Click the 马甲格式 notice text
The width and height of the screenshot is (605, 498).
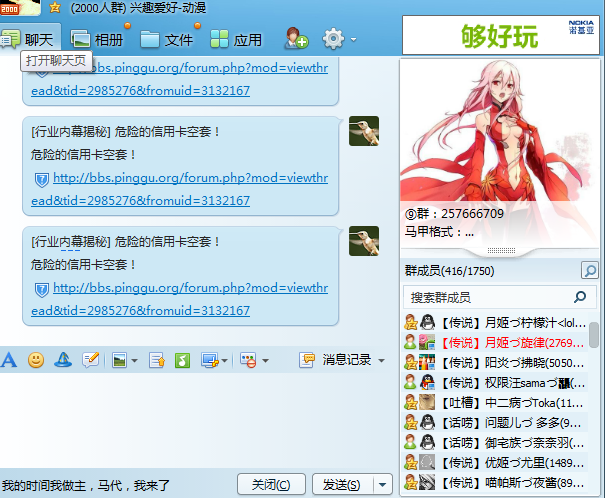click(x=439, y=232)
